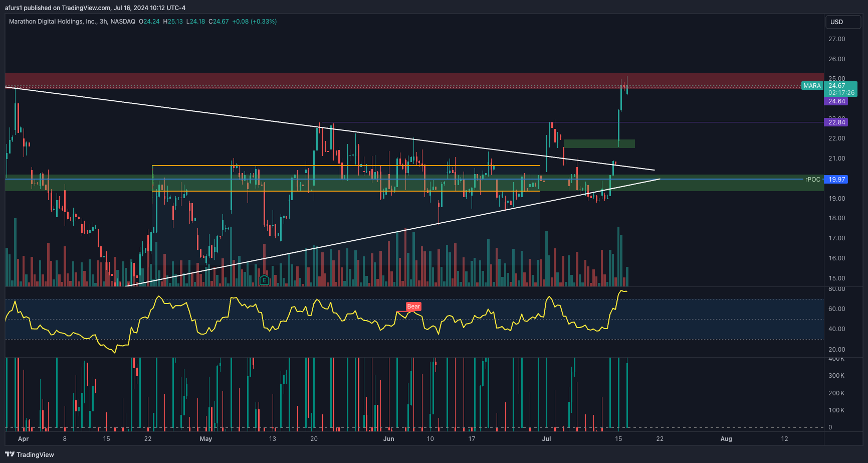
Task: Click the 27.00 price scale label
Action: point(837,39)
